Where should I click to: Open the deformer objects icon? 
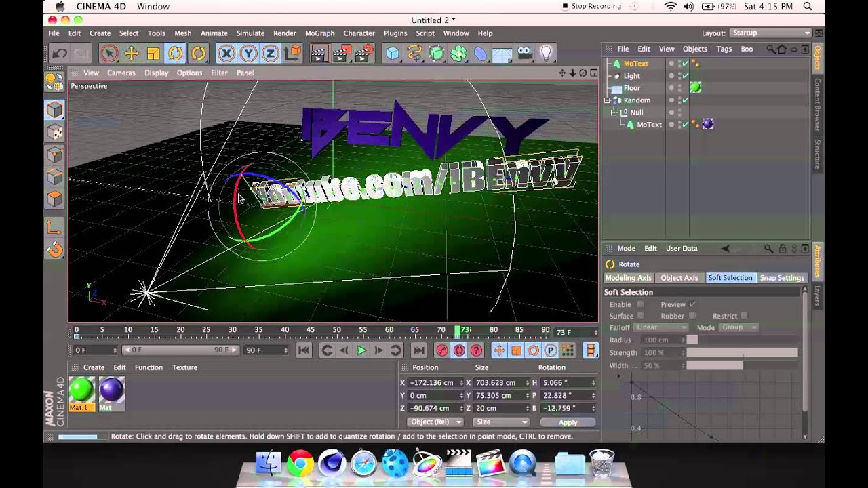coord(480,54)
